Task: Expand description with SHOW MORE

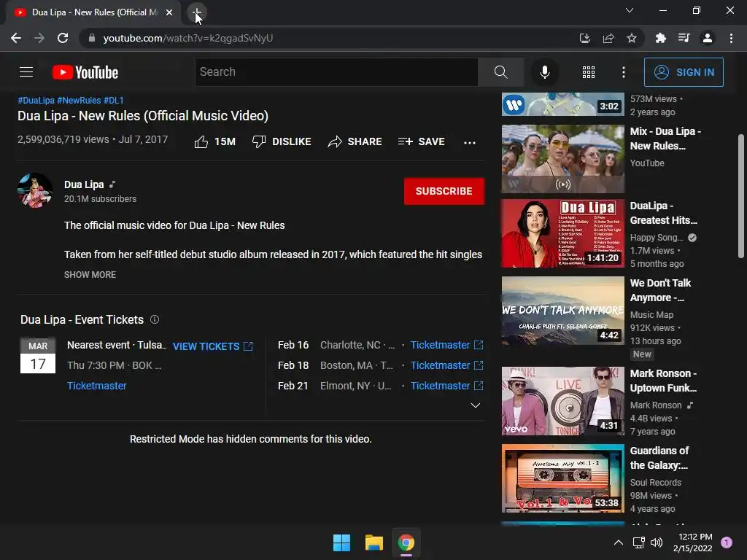Action: tap(90, 275)
